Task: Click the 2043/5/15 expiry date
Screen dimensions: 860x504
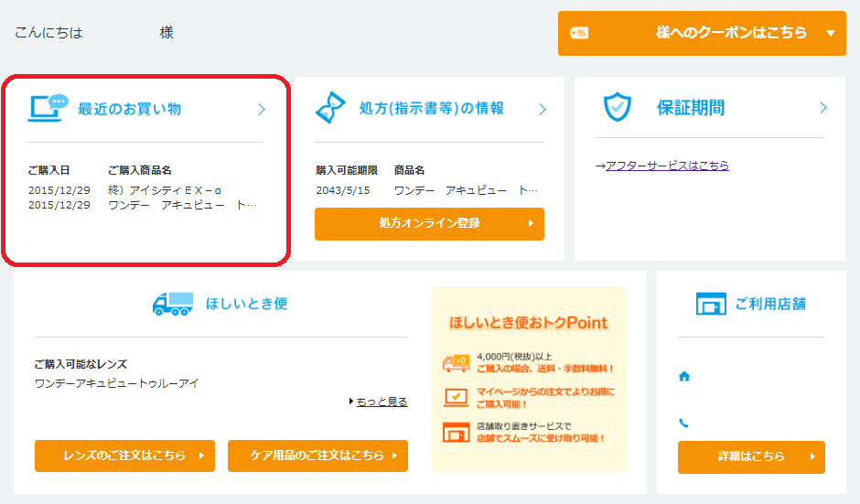Action: [x=343, y=190]
